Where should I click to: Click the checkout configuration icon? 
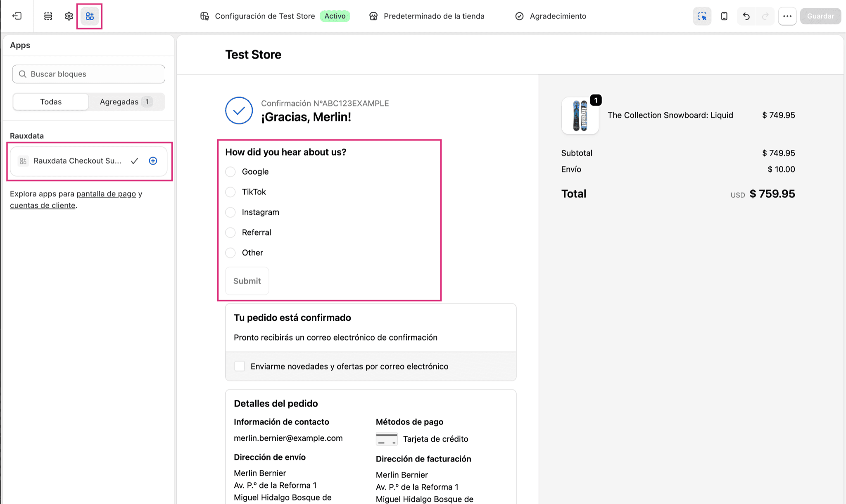204,16
